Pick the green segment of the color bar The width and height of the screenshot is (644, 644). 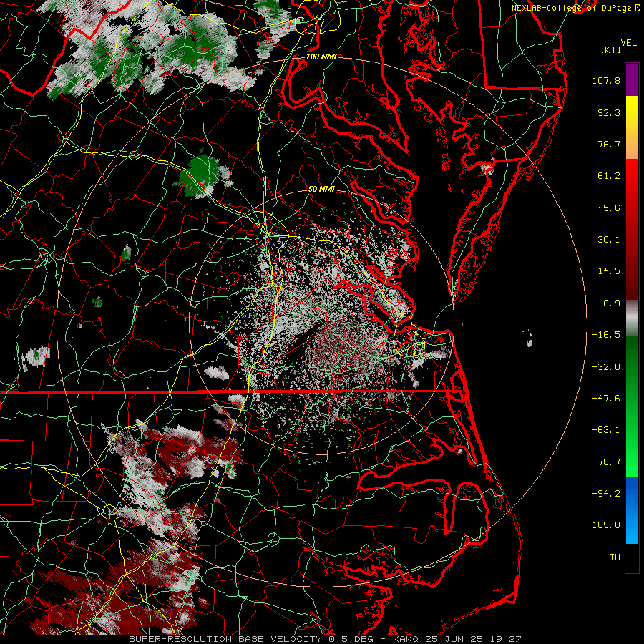click(x=632, y=406)
